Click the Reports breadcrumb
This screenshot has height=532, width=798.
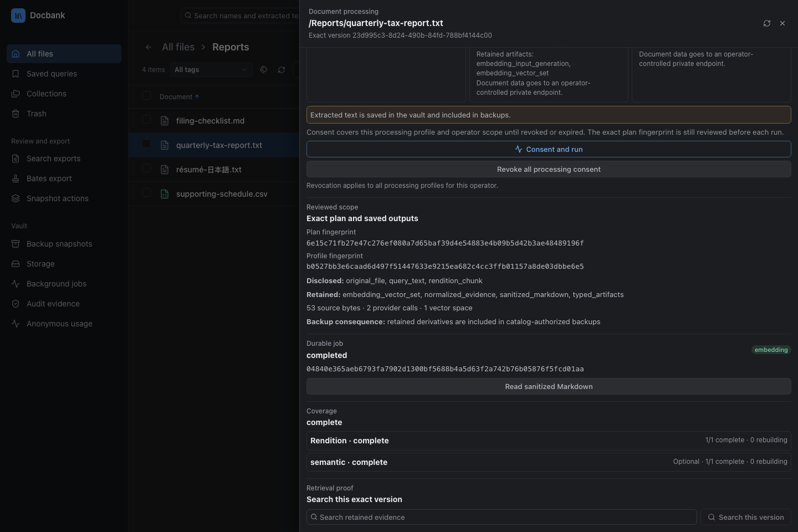click(231, 47)
